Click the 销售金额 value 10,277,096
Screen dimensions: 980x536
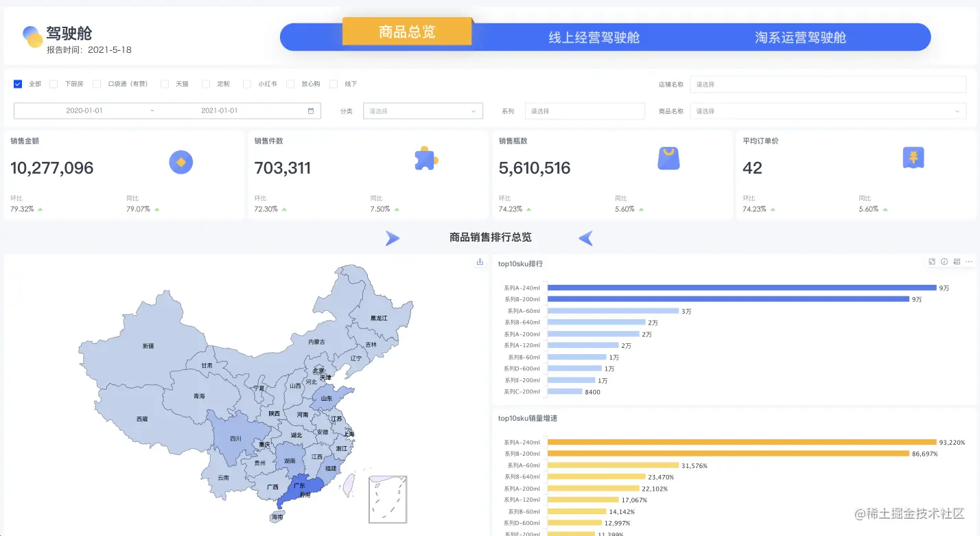point(52,168)
